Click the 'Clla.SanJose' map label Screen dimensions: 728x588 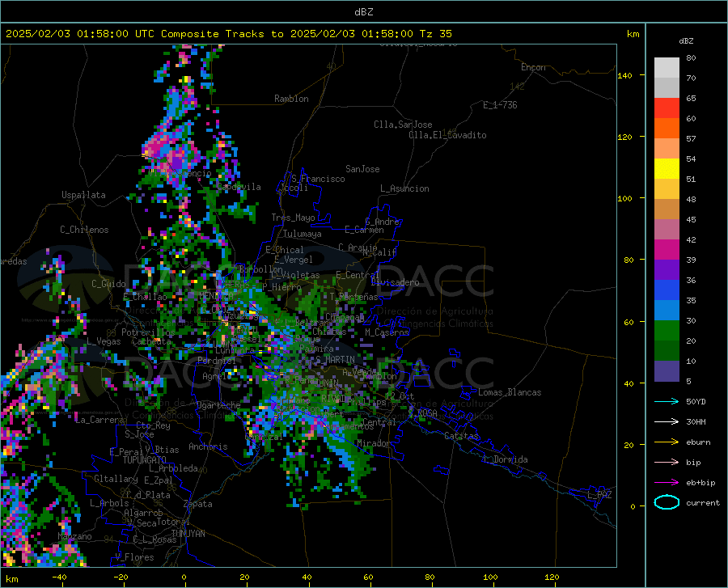[403, 125]
